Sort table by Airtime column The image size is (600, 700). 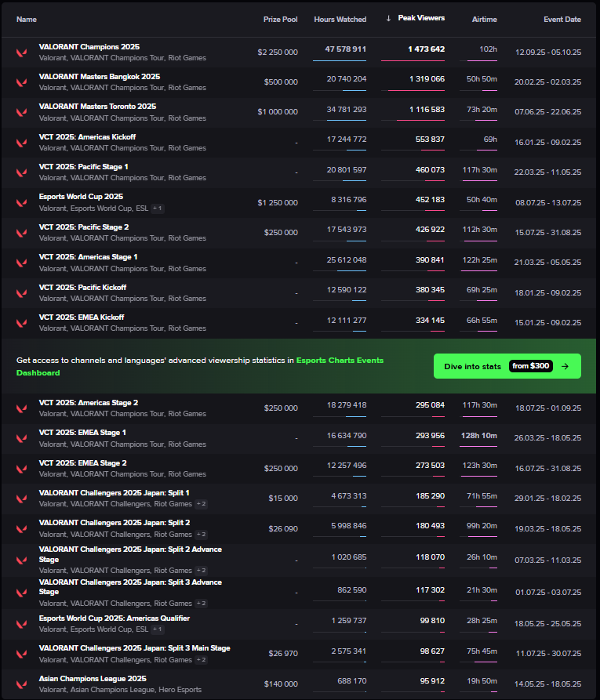coord(484,19)
